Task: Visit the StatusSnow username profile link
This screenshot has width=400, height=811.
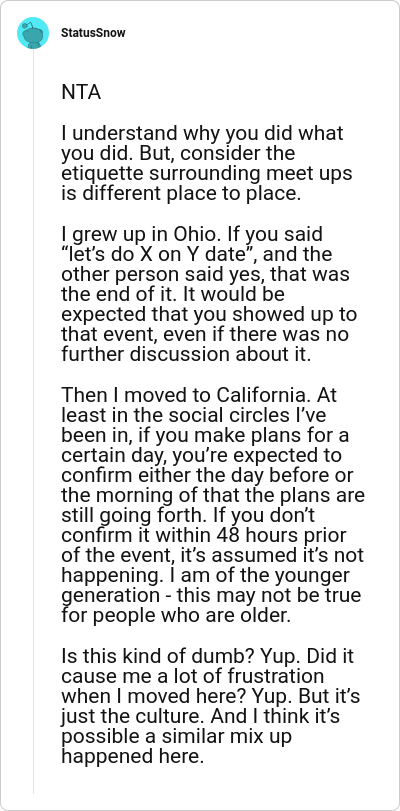Action: 93,33
